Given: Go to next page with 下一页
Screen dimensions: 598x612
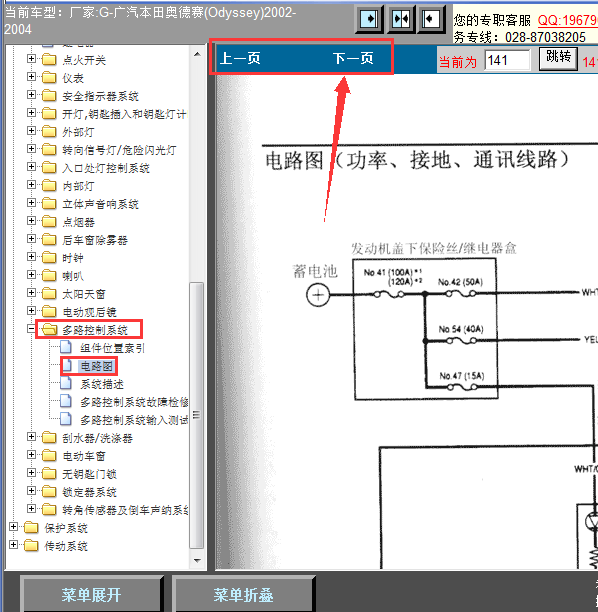Looking at the screenshot, I should [x=353, y=59].
